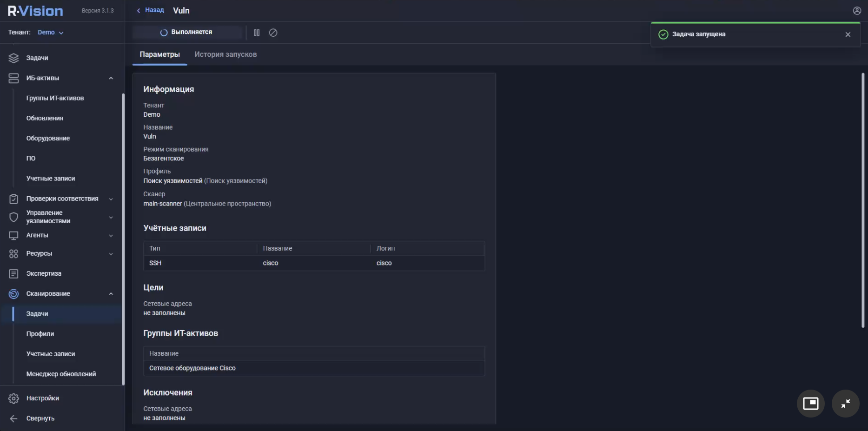This screenshot has width=868, height=431.
Task: Cancel the running task with stop icon
Action: [x=273, y=33]
